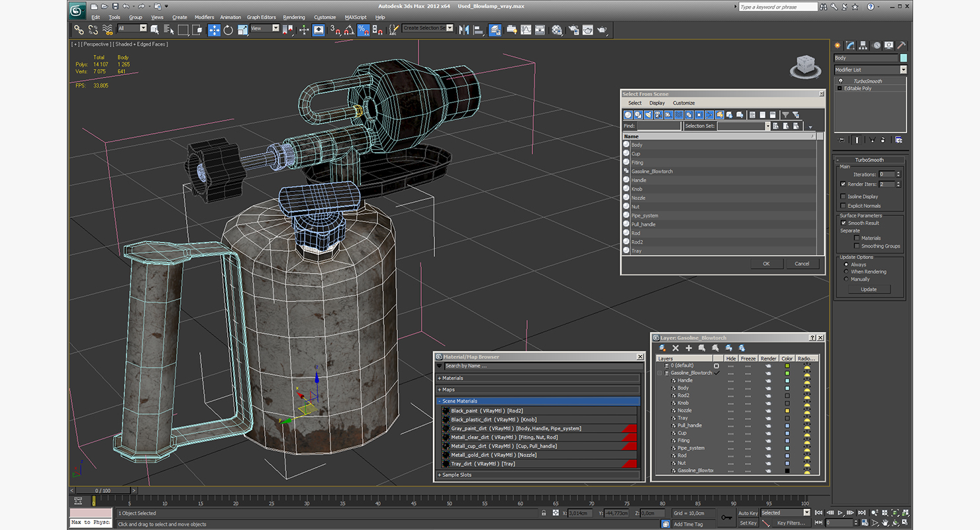Toggle Display Geometry filter in Select From Scene
980x530 pixels.
tap(628, 115)
